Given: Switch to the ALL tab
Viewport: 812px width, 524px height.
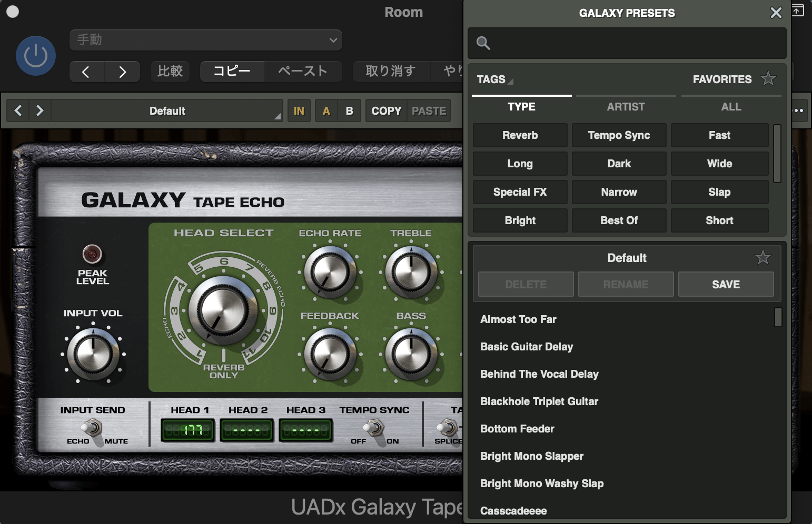Looking at the screenshot, I should pyautogui.click(x=731, y=107).
